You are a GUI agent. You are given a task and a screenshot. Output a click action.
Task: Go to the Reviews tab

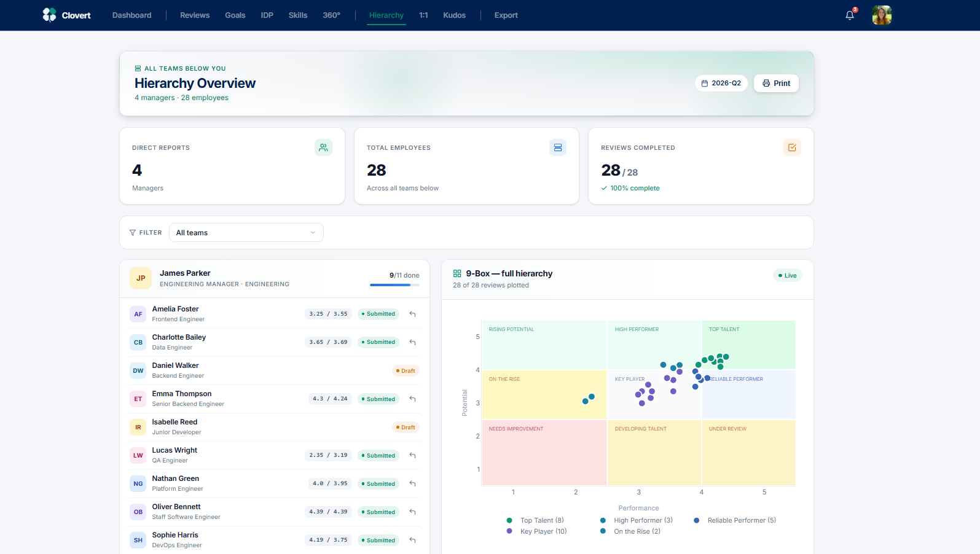click(195, 15)
